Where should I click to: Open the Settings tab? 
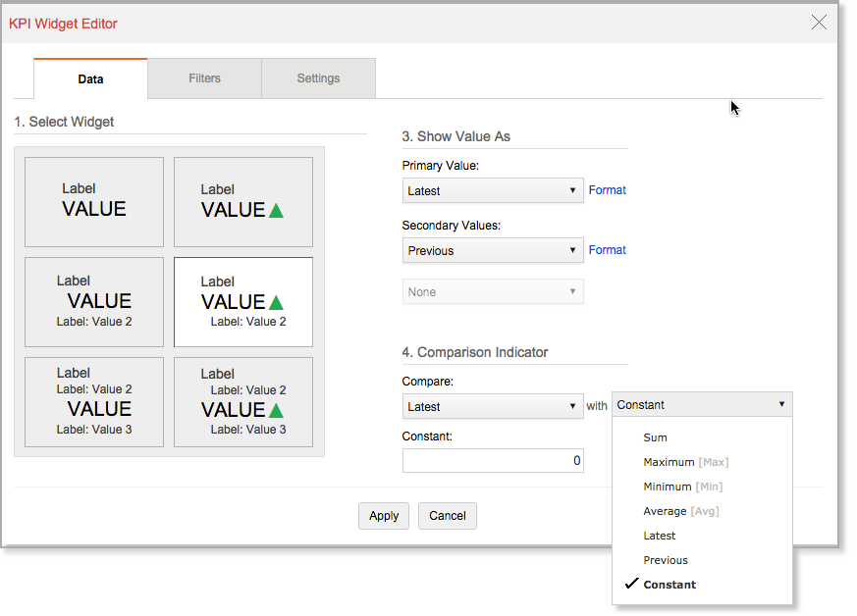pyautogui.click(x=318, y=78)
